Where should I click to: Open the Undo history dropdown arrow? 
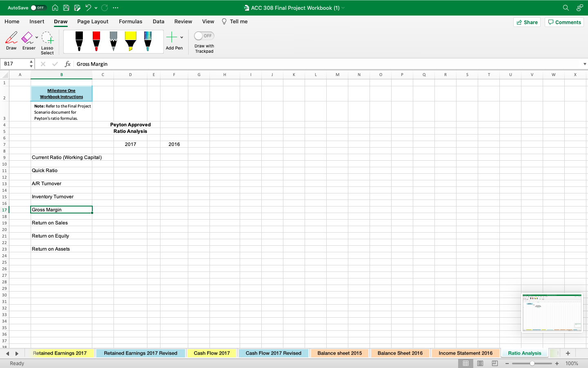96,8
